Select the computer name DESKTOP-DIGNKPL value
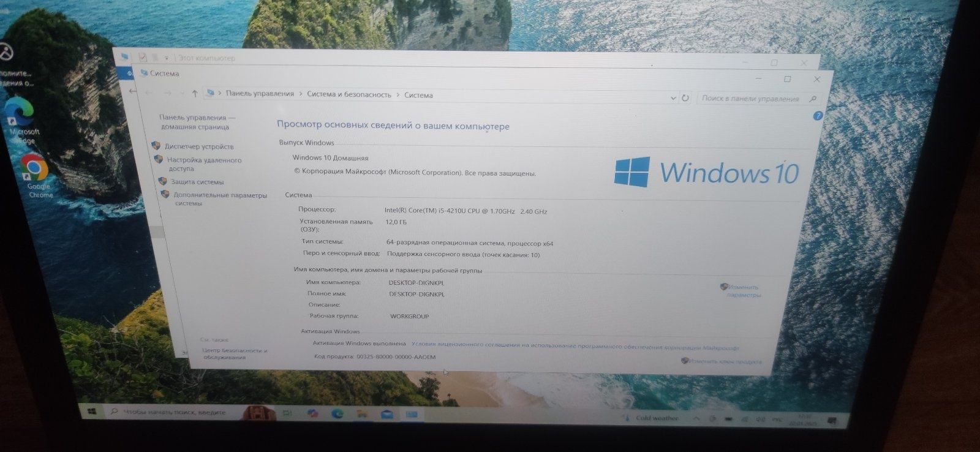The height and width of the screenshot is (452, 980). click(417, 283)
